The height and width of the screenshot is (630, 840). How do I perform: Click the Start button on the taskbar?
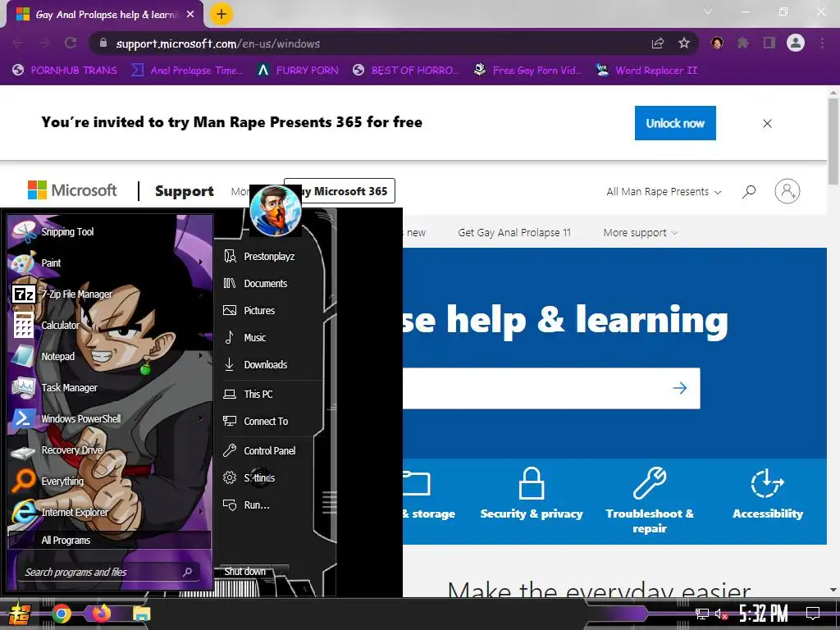(x=20, y=614)
